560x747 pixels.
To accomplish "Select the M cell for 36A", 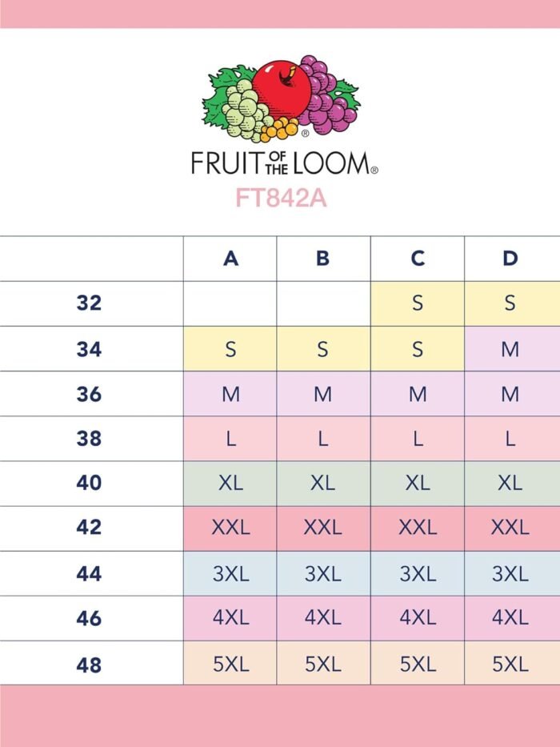I will (x=230, y=393).
